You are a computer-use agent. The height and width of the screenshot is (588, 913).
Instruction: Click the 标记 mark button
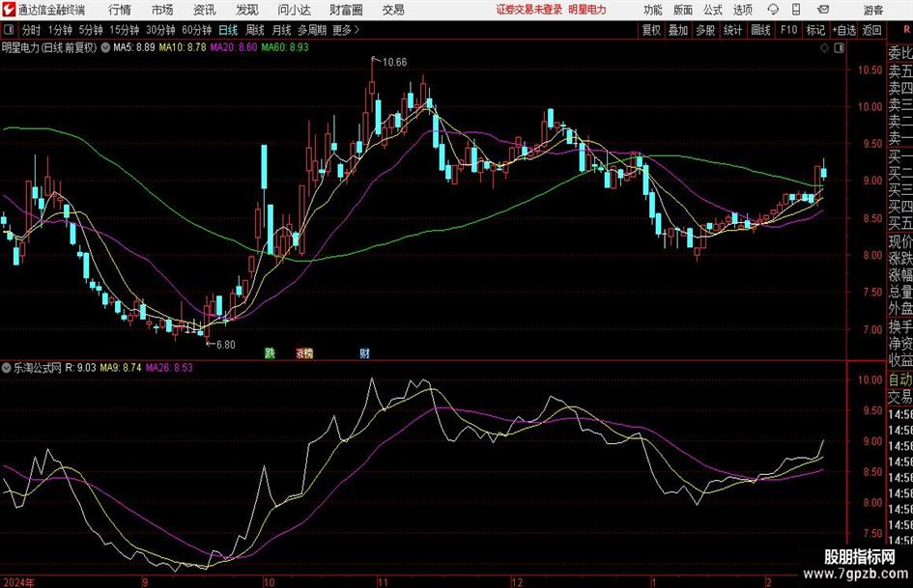point(815,30)
